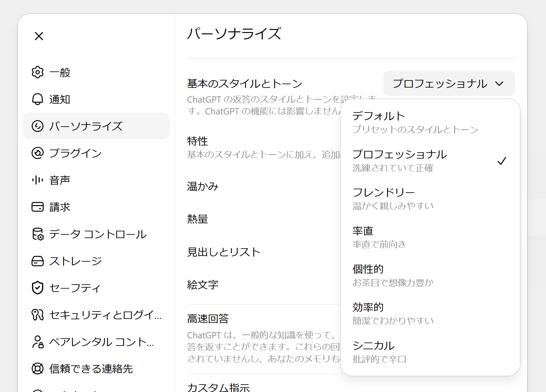Pick the フレンドリー style option

(430, 199)
